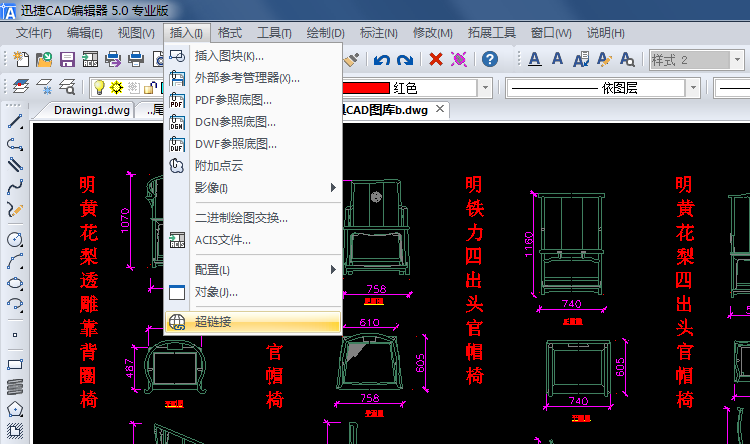
Task: Switch to the Drawing1.dwg tab
Action: (91, 111)
